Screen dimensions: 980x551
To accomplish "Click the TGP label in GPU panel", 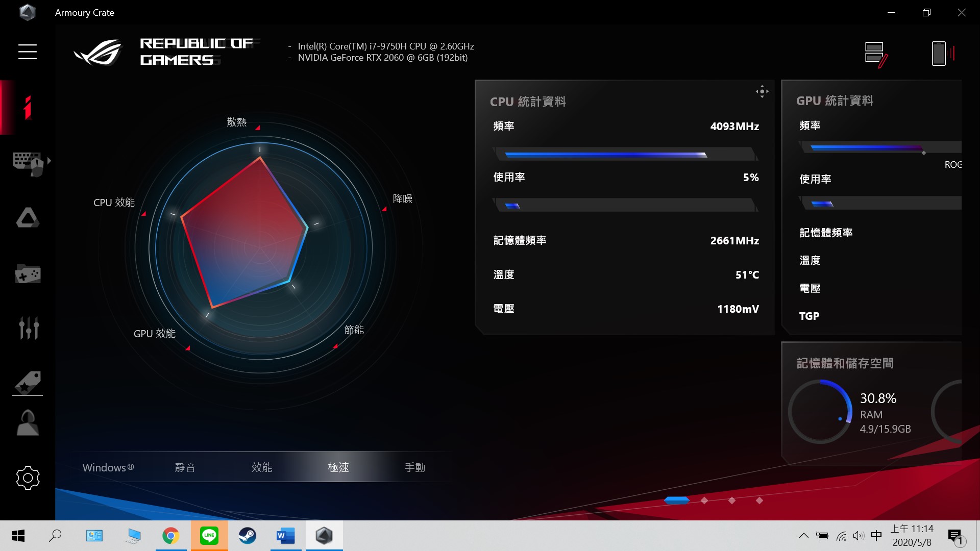I will click(x=809, y=316).
